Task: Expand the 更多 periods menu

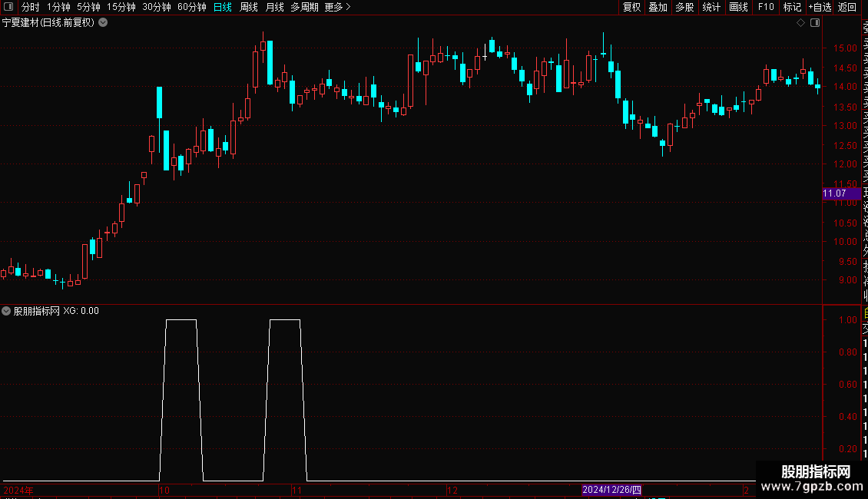Action: pyautogui.click(x=337, y=7)
